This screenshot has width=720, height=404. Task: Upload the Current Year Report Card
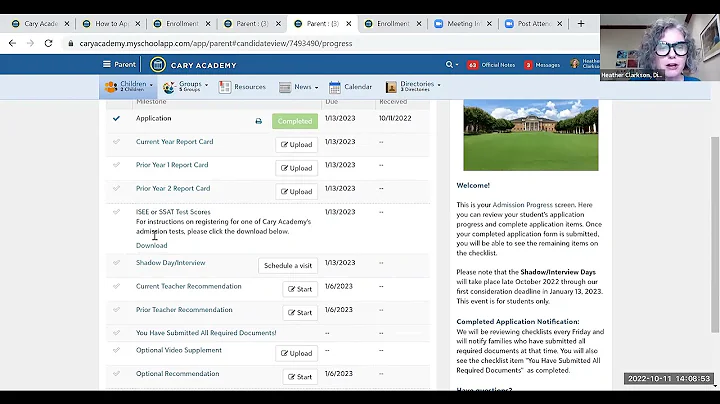pos(297,145)
